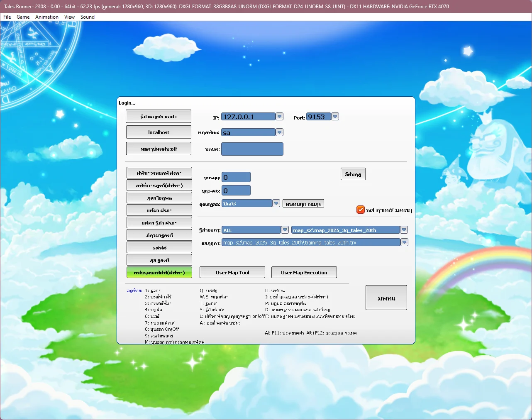Open the File menu

tap(7, 17)
